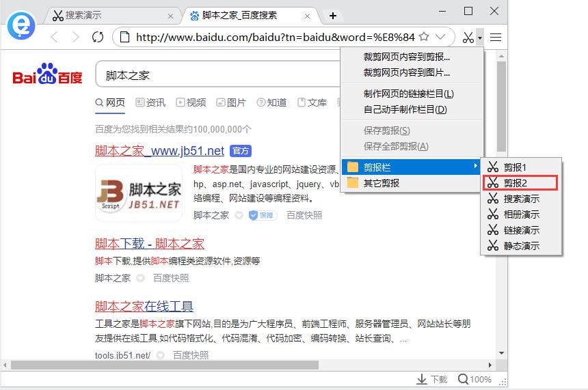The image size is (588, 390).
Task: Click the 100% zoom control
Action: click(475, 379)
